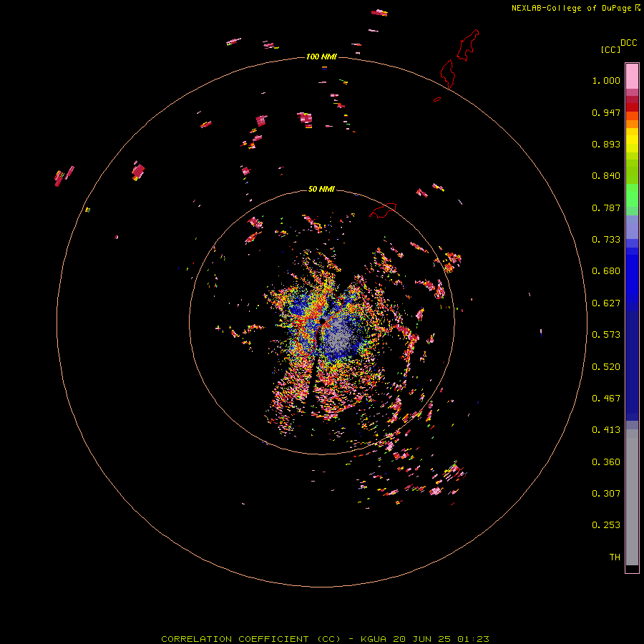Click the KGUA station identifier
This screenshot has height=644, width=644.
pyautogui.click(x=374, y=639)
